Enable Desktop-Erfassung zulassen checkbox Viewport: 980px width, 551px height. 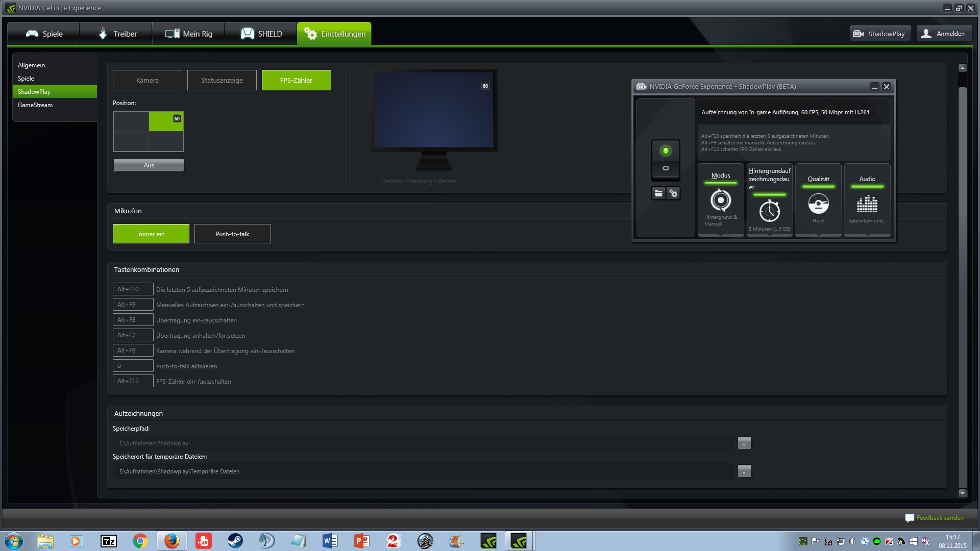pos(376,181)
